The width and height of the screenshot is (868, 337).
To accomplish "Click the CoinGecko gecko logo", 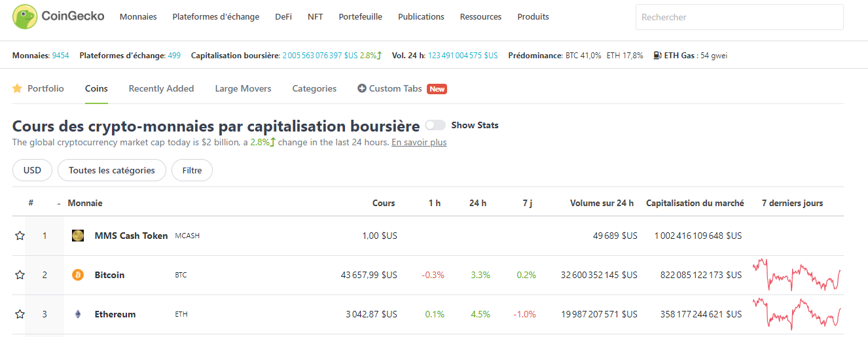I will point(25,17).
